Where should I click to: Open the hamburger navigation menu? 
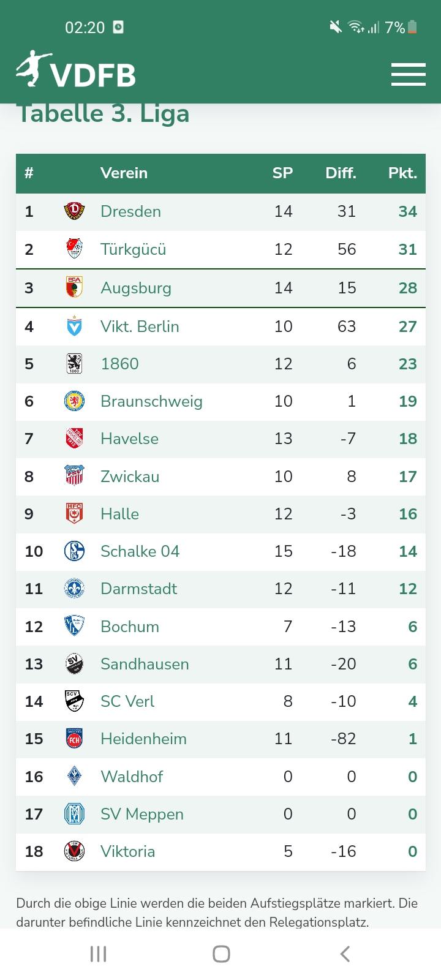pyautogui.click(x=408, y=75)
